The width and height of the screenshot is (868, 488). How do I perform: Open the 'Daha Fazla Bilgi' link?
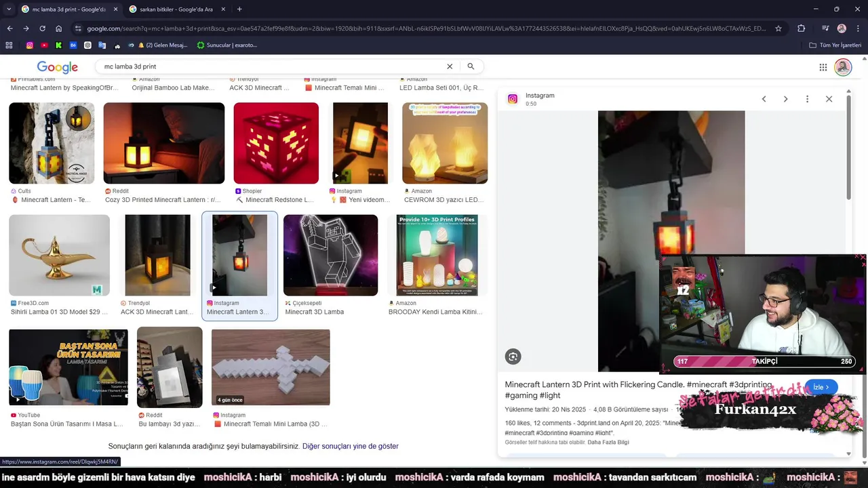[x=608, y=442]
